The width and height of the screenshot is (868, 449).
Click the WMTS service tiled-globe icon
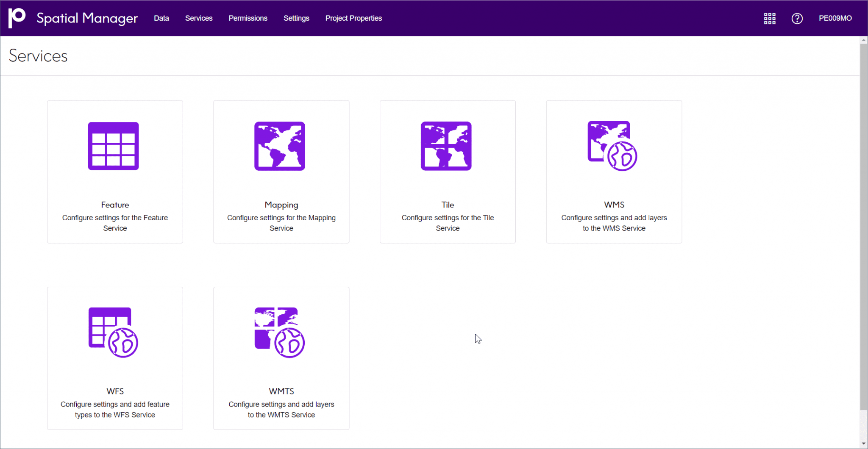click(x=280, y=333)
